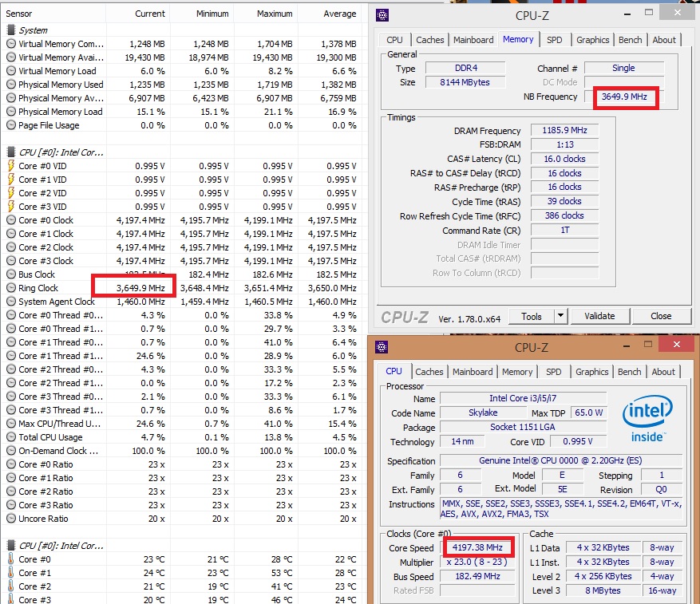The width and height of the screenshot is (700, 604).
Task: Click the Level 3 cache value 8 MBytes
Action: (603, 590)
